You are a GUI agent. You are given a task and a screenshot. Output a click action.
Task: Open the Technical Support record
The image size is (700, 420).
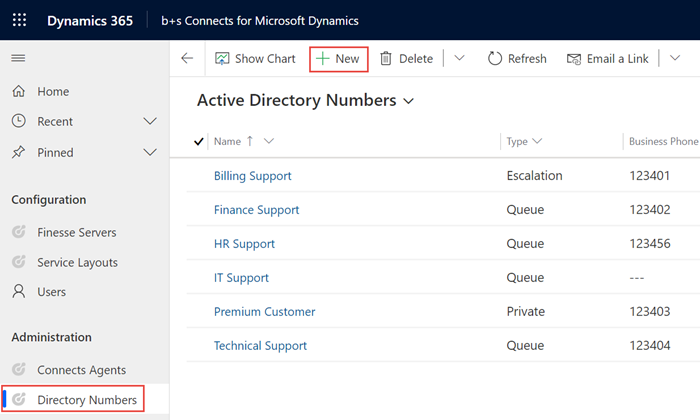coord(260,345)
